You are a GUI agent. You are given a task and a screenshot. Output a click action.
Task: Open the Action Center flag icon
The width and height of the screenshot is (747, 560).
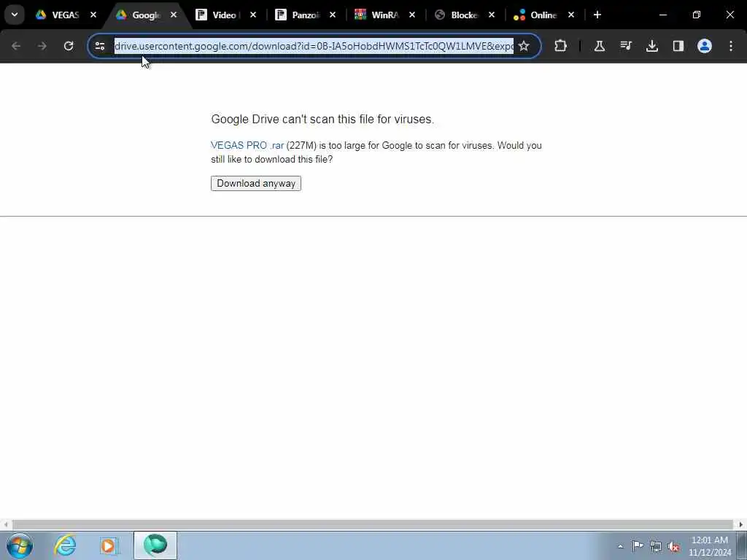638,546
